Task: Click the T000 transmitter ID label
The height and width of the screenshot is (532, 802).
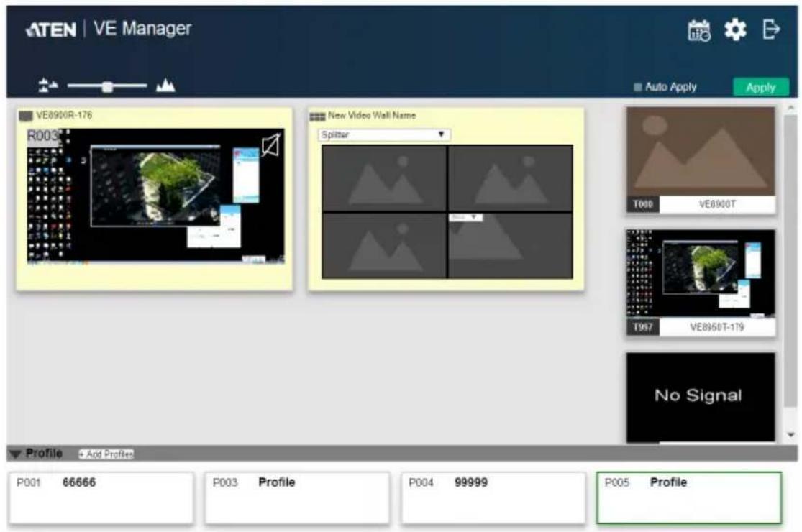Action: 643,204
